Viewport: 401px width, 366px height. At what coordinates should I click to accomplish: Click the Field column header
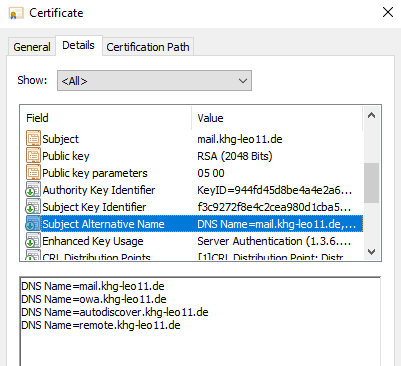106,118
